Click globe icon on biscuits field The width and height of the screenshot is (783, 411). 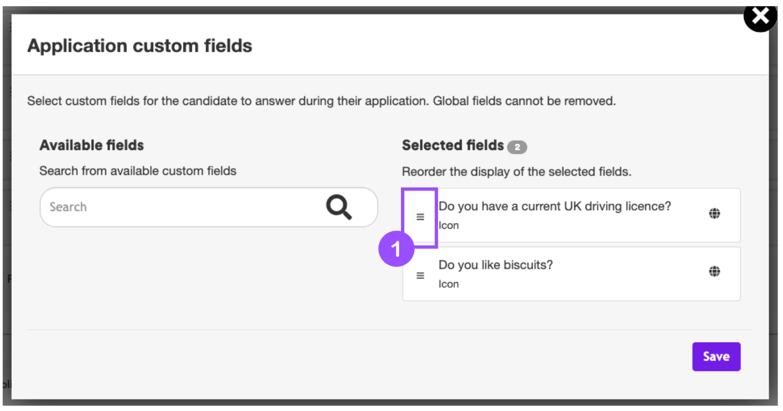[x=714, y=271]
